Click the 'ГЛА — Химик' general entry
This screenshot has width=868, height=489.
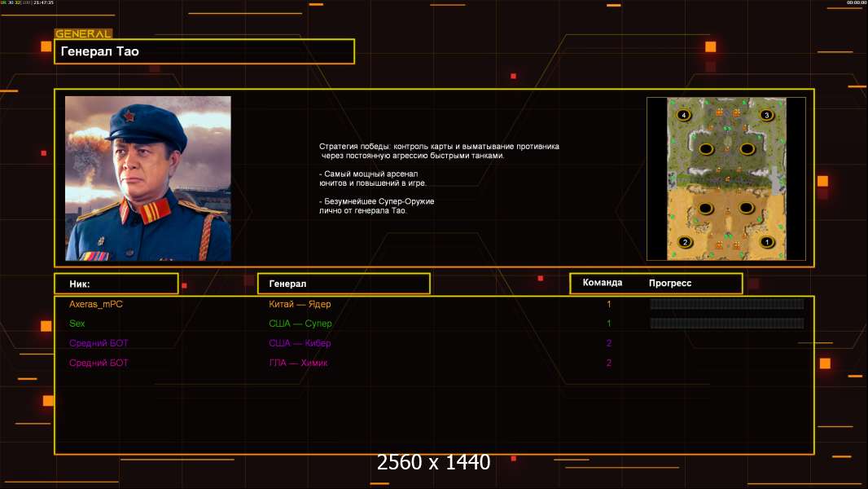(x=298, y=363)
